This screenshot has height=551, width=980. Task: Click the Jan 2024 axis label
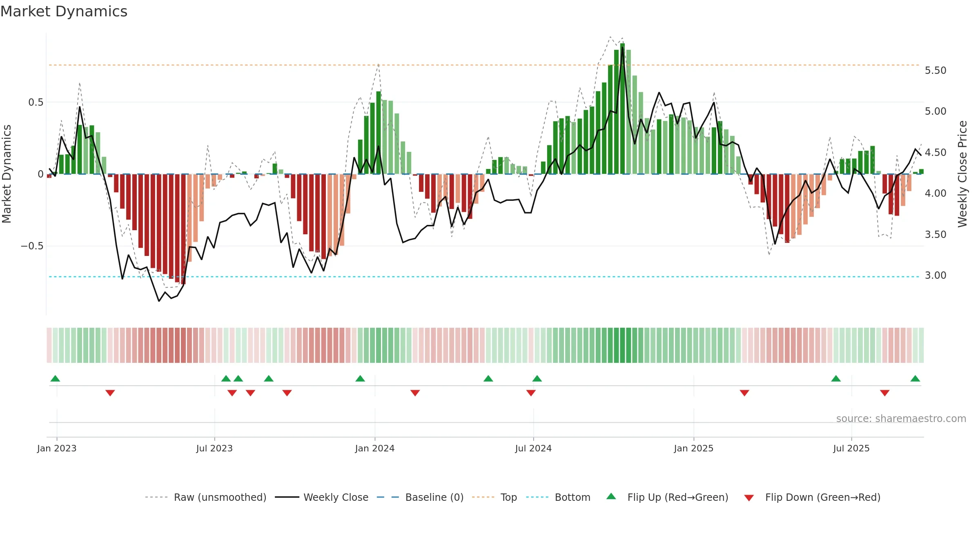(375, 448)
